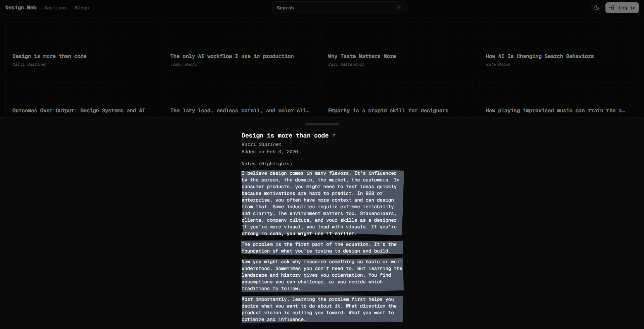Open 'The only AI workflow I use in production'
Screen dimensions: 644x329
(232, 56)
